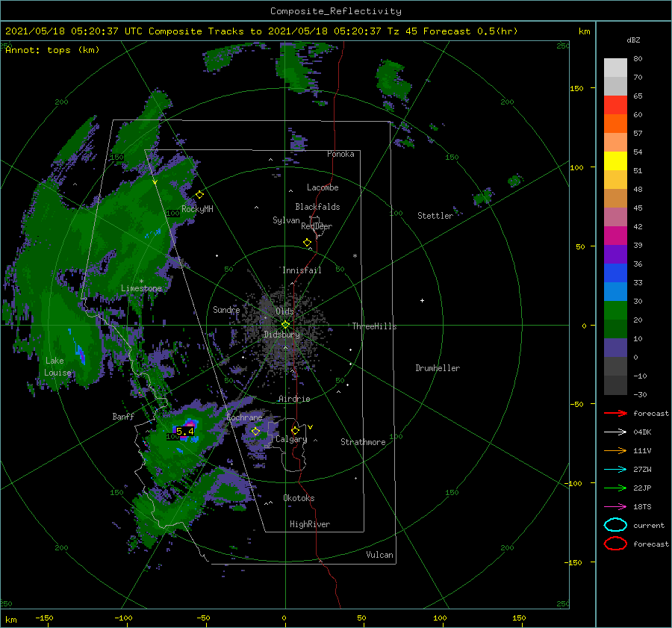
Task: Click the Calgary label
Action: click(x=291, y=439)
